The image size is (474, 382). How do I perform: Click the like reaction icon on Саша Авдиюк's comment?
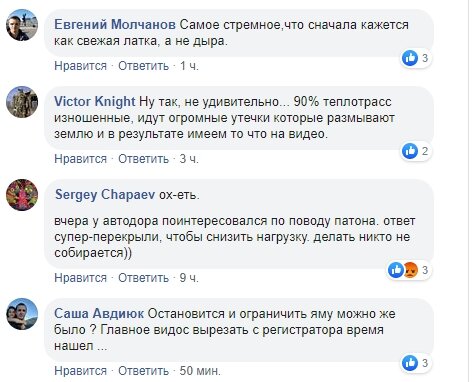pos(410,363)
